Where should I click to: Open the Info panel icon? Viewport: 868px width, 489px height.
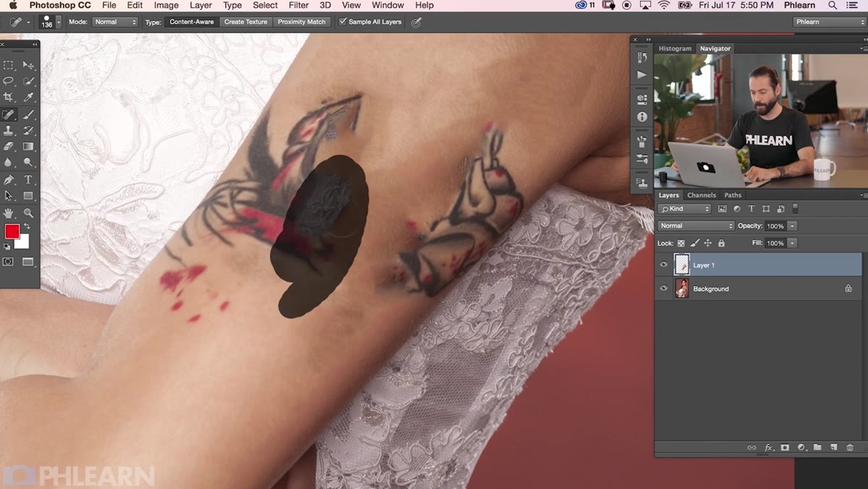pyautogui.click(x=642, y=116)
